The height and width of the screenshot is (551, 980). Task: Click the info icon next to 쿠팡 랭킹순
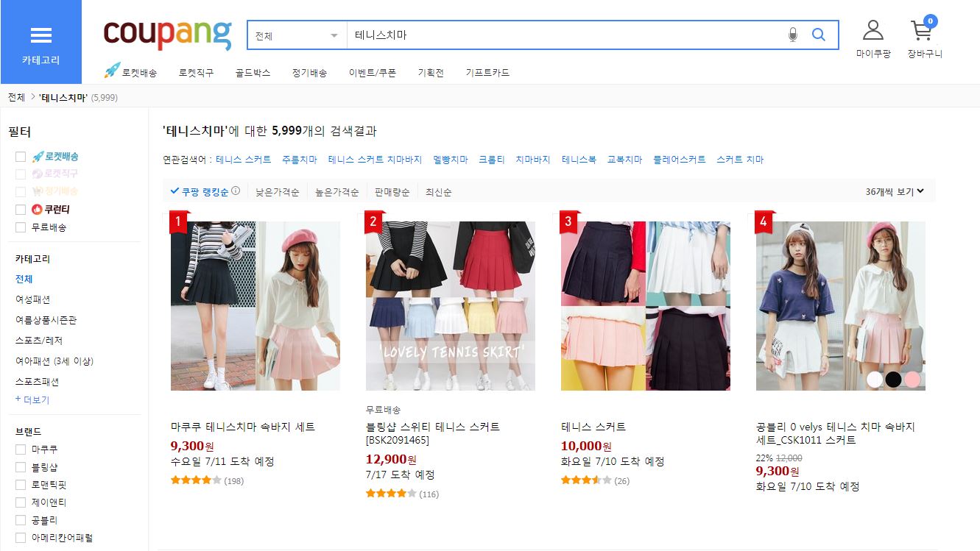click(236, 191)
